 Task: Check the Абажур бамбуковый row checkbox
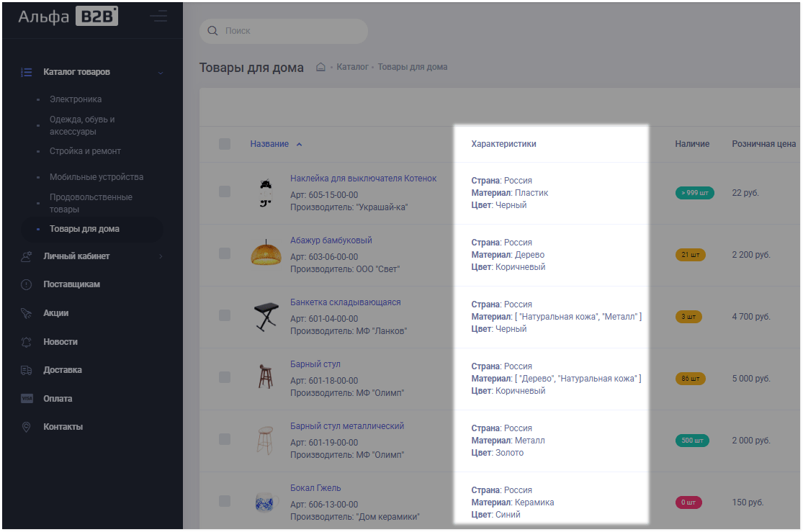point(224,253)
